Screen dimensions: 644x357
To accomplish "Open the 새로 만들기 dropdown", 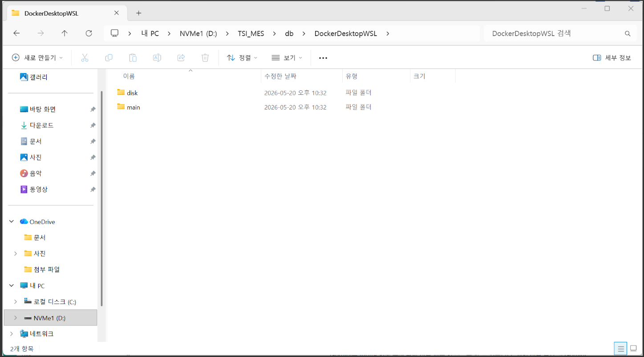I will coord(37,58).
